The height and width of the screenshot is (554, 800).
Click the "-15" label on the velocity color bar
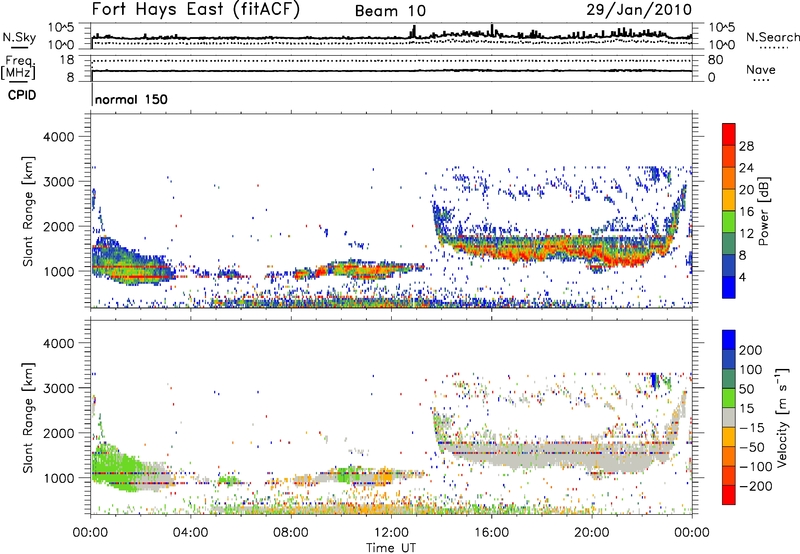point(752,428)
